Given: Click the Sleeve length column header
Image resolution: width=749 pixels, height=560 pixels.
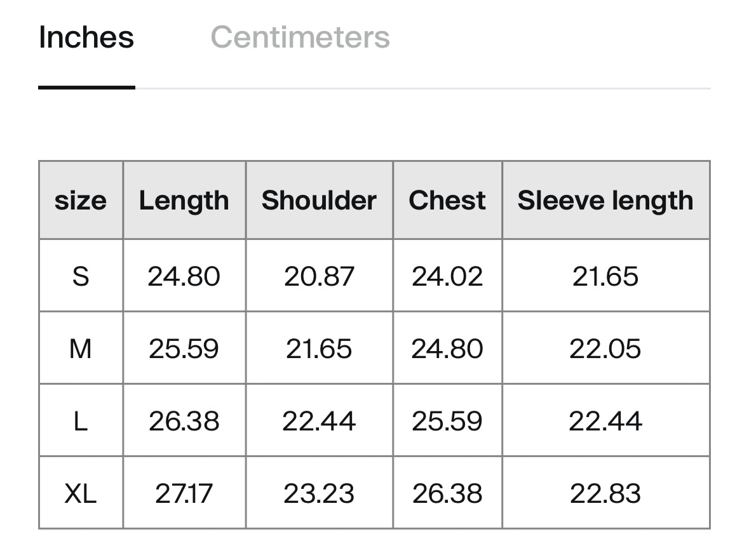Looking at the screenshot, I should pos(605,201).
